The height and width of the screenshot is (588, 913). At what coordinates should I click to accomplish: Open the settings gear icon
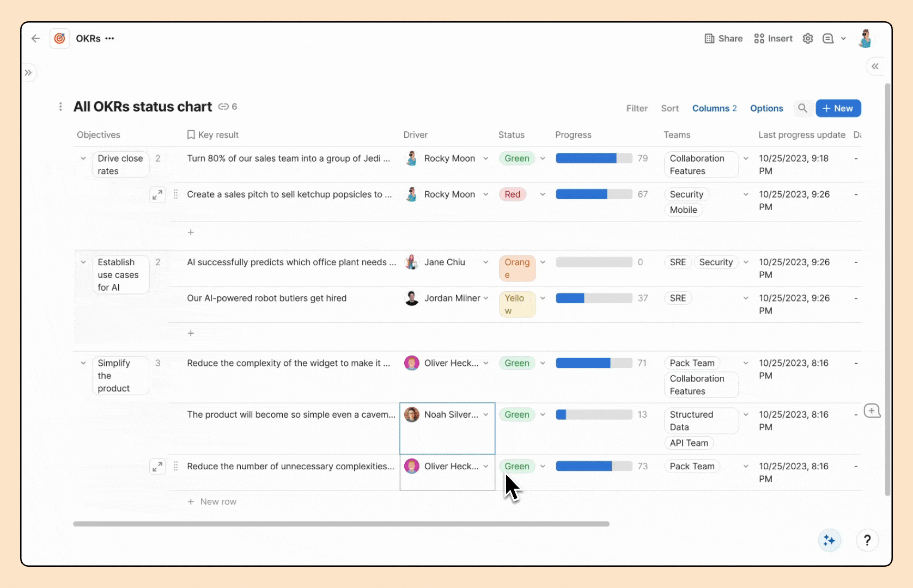tap(808, 39)
